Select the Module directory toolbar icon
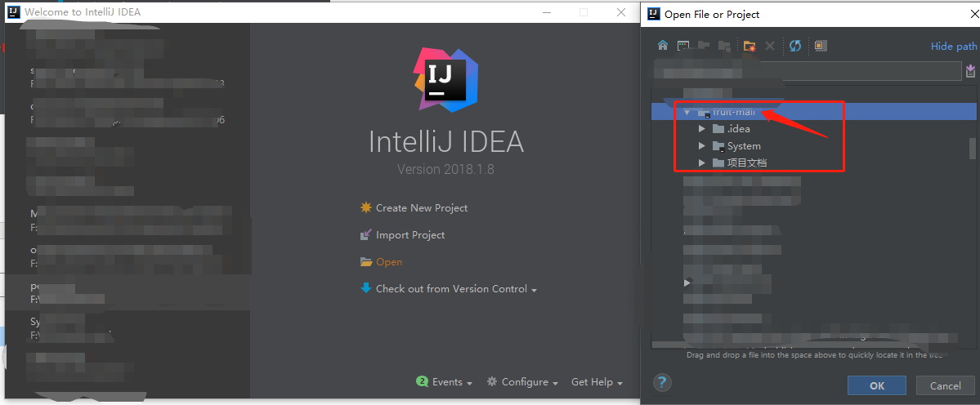 click(724, 46)
